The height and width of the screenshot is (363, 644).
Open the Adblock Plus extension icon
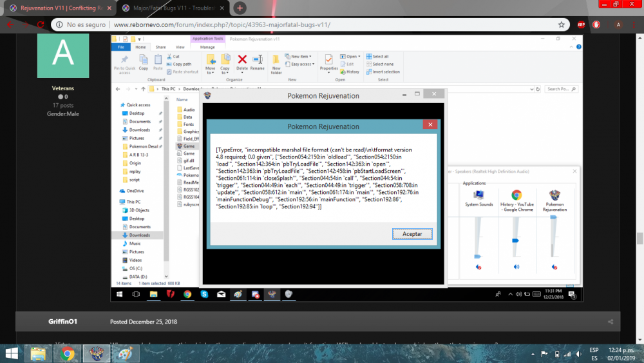click(x=581, y=25)
